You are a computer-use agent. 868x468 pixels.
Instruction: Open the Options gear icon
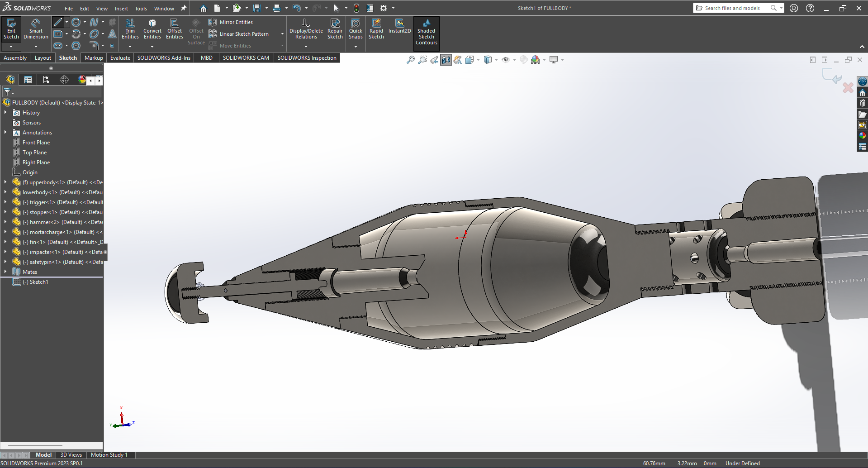(384, 8)
